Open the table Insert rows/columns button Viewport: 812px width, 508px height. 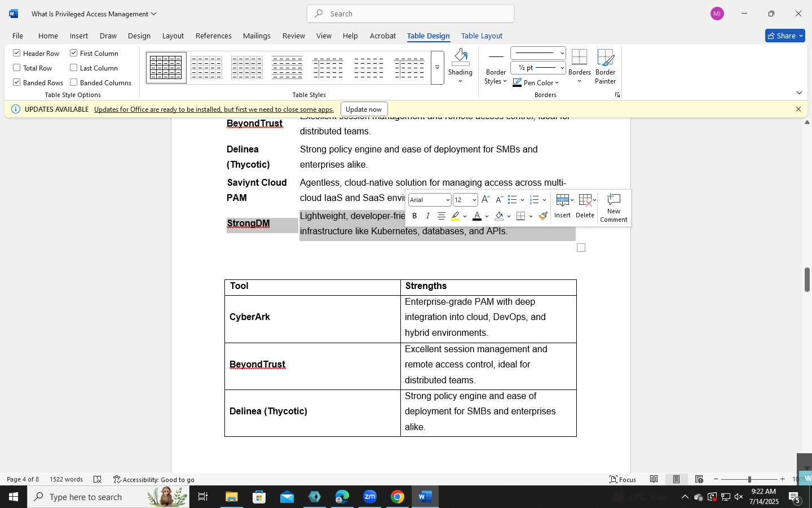pos(563,206)
